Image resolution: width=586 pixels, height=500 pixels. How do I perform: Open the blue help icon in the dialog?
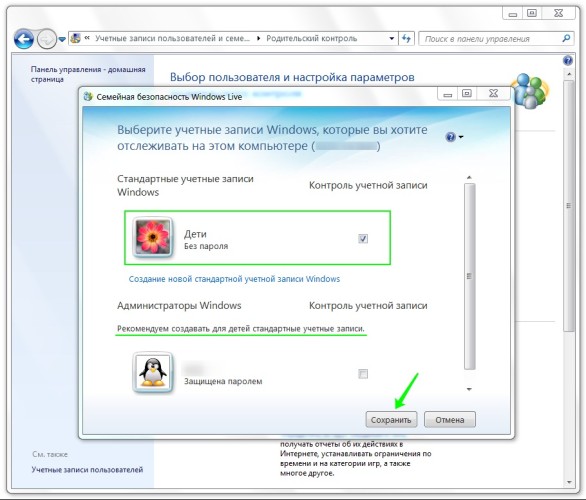[x=451, y=137]
